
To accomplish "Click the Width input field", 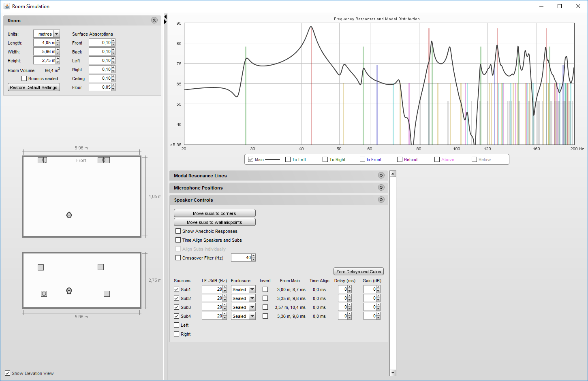I will [x=45, y=51].
